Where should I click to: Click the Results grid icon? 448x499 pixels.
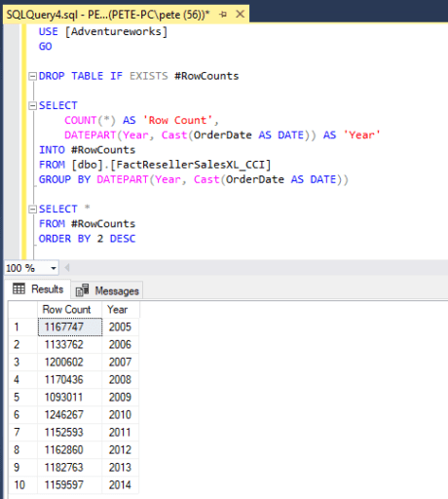coord(19,288)
